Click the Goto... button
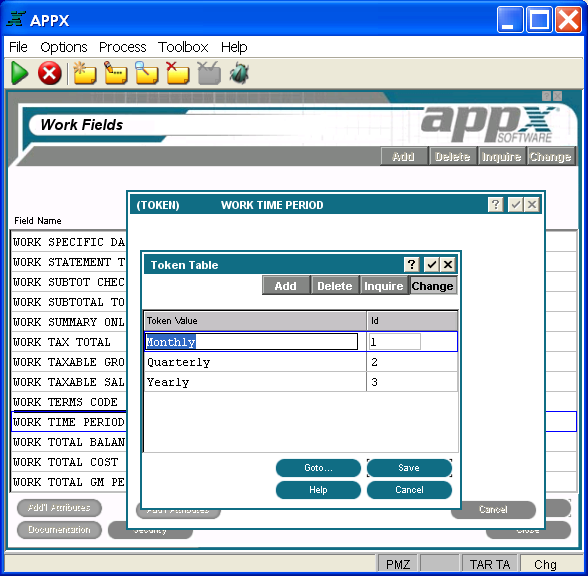 tap(318, 468)
